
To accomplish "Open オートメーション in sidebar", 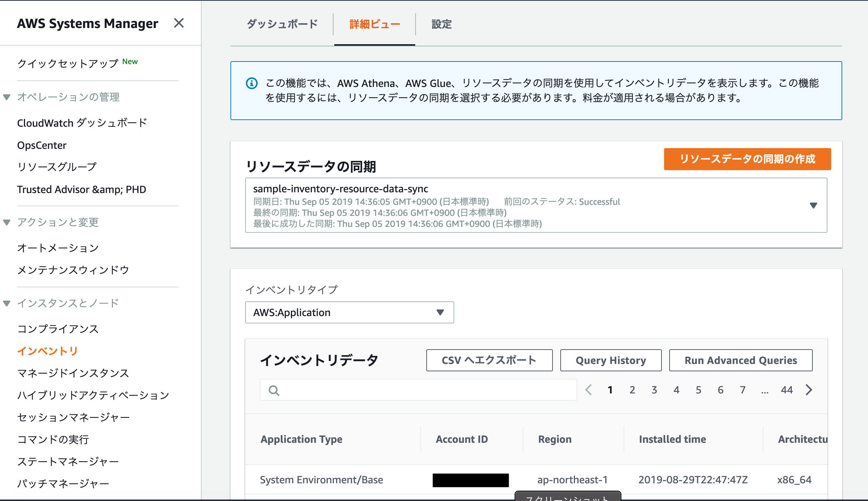I will (x=58, y=248).
